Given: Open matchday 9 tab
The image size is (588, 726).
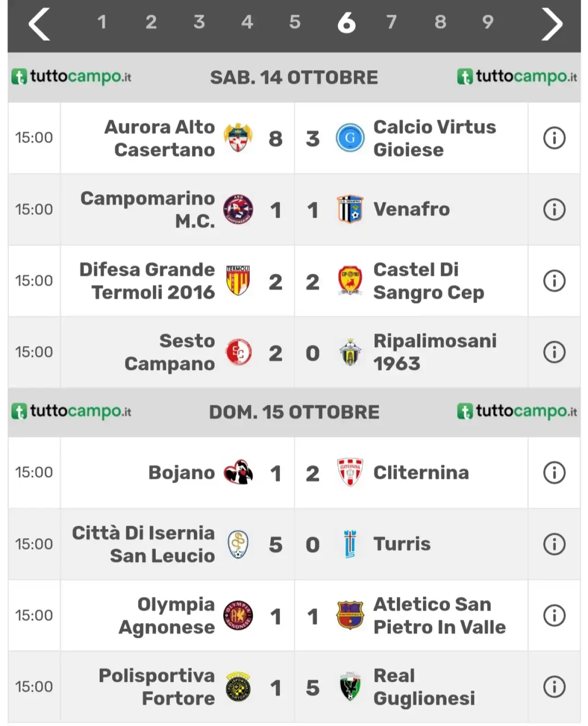Looking at the screenshot, I should point(488,22).
